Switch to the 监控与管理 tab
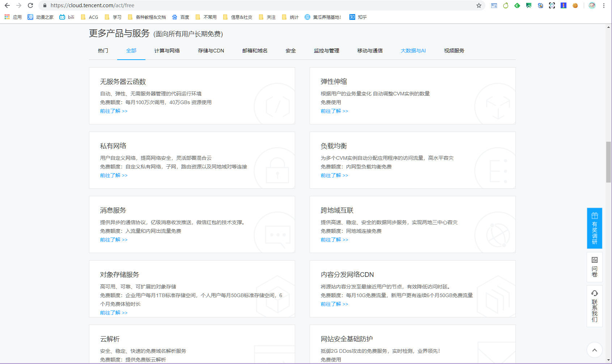Viewport: 612px width, 364px height. (327, 51)
